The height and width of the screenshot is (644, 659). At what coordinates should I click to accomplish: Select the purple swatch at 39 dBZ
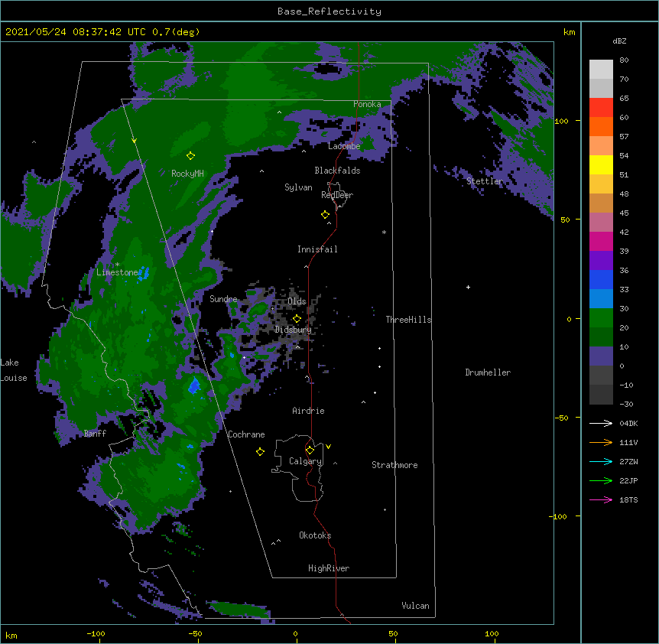(601, 260)
